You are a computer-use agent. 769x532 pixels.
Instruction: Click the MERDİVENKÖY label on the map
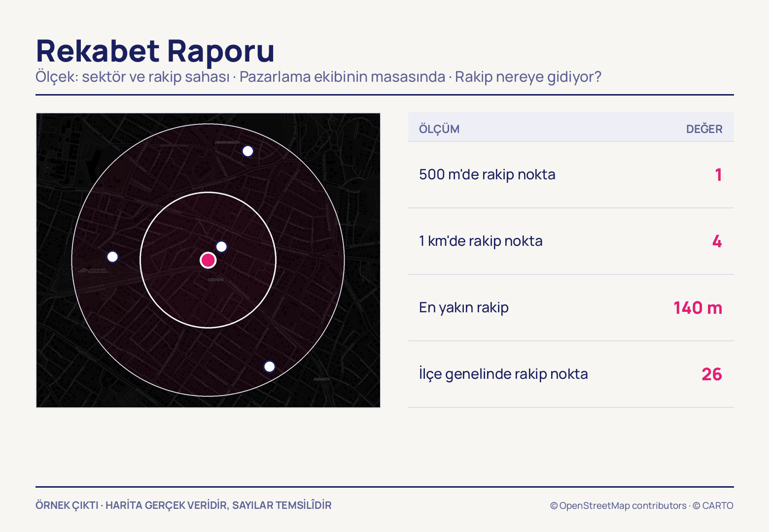coord(228,142)
